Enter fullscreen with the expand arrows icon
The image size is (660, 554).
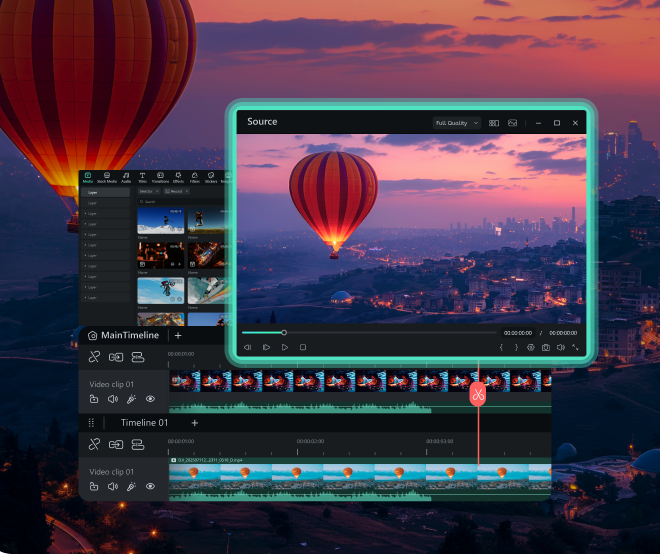tap(575, 347)
